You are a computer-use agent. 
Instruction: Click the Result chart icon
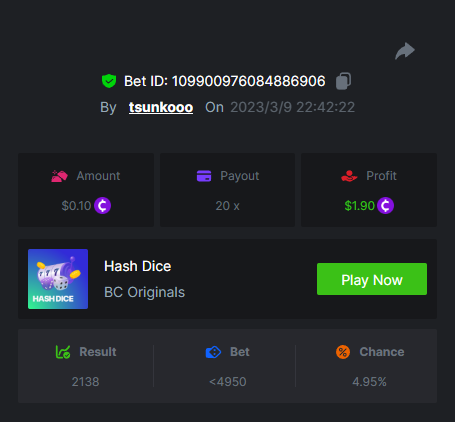pyautogui.click(x=63, y=352)
